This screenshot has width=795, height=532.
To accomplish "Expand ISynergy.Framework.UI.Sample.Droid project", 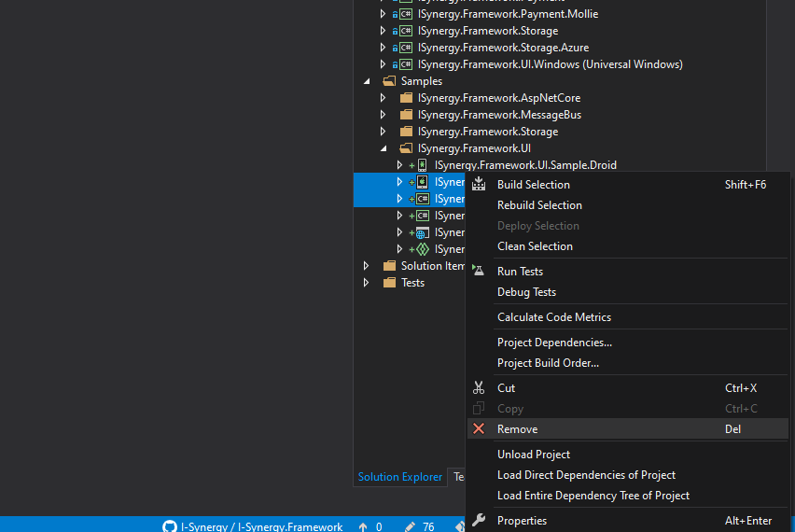I will point(399,165).
